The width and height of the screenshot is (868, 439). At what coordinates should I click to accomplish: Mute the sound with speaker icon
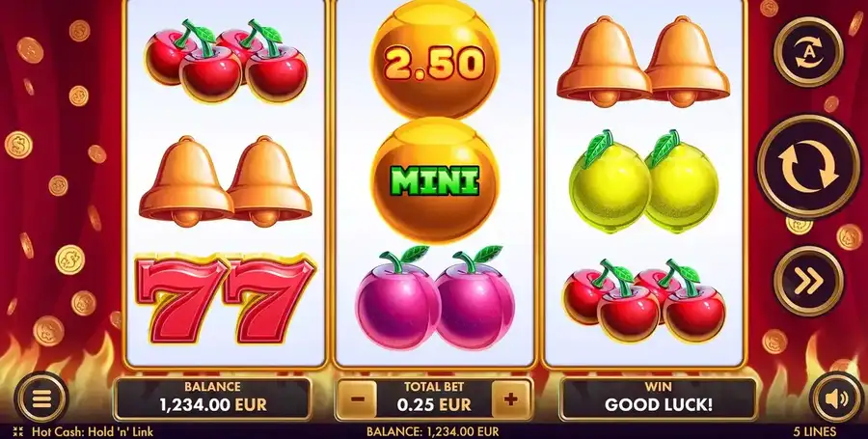(x=836, y=398)
